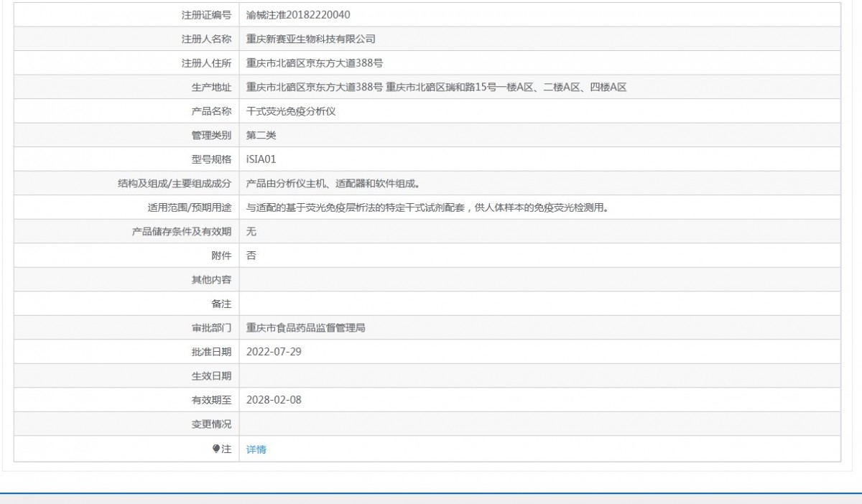
Task: Select the 注册证编号 label
Action: (206, 14)
